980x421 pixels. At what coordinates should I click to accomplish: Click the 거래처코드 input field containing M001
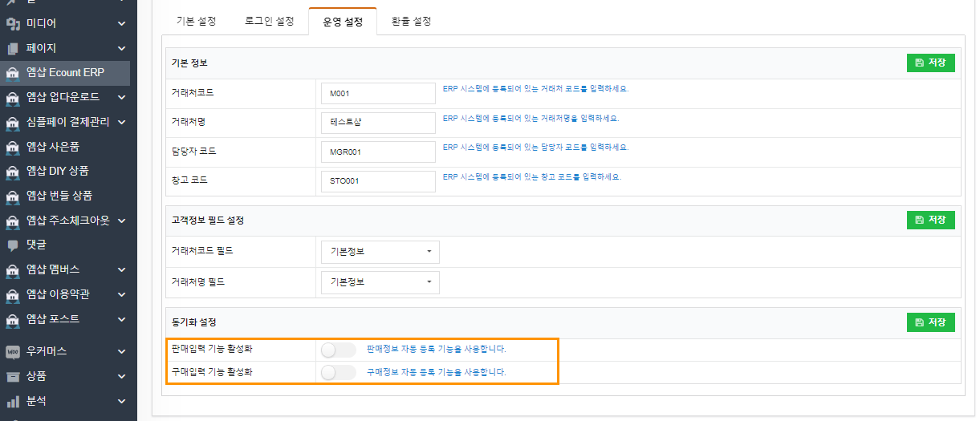[x=377, y=94]
